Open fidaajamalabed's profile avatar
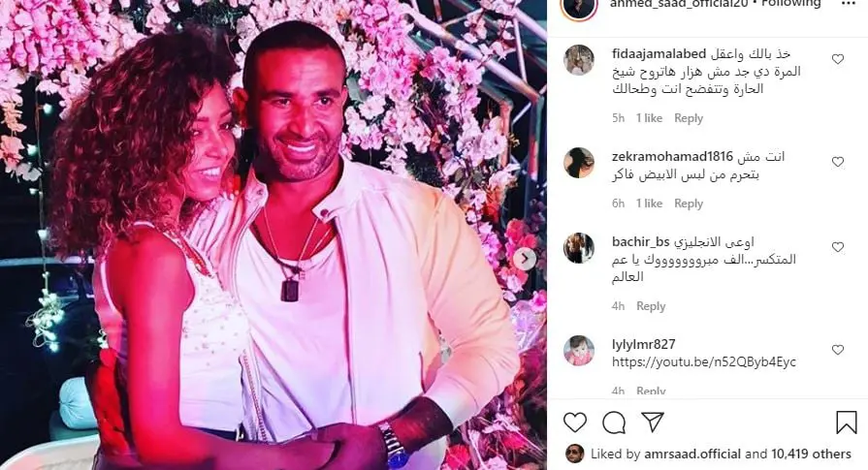 pyautogui.click(x=579, y=60)
